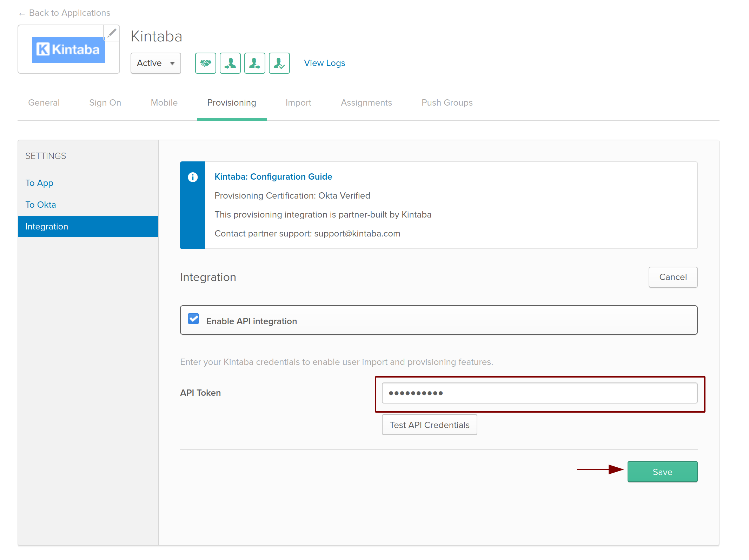Click the back arrow to Applications
This screenshot has height=560, width=749.
[x=22, y=14]
